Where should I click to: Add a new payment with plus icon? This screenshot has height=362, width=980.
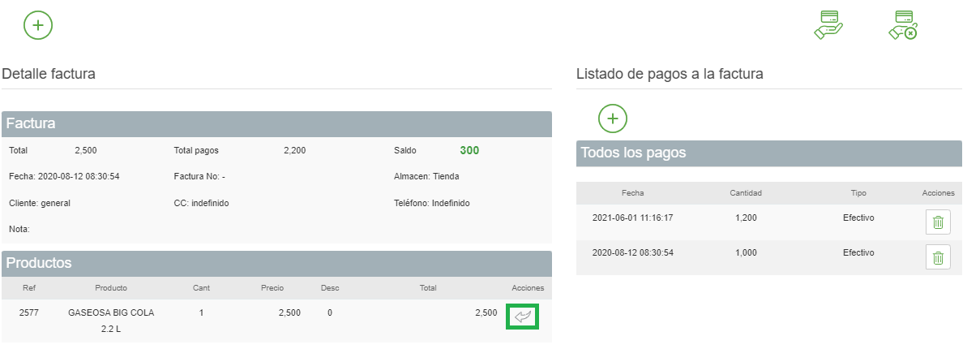tap(613, 119)
